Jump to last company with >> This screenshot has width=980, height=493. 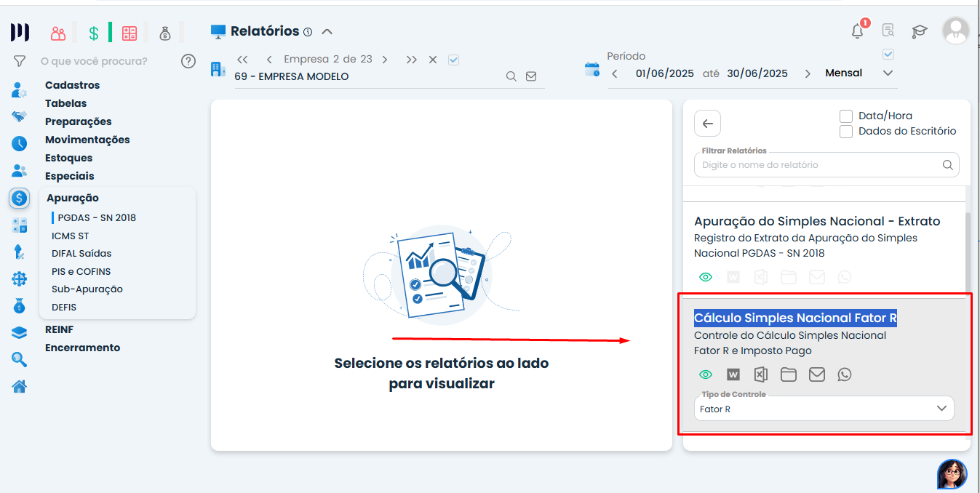pyautogui.click(x=412, y=60)
